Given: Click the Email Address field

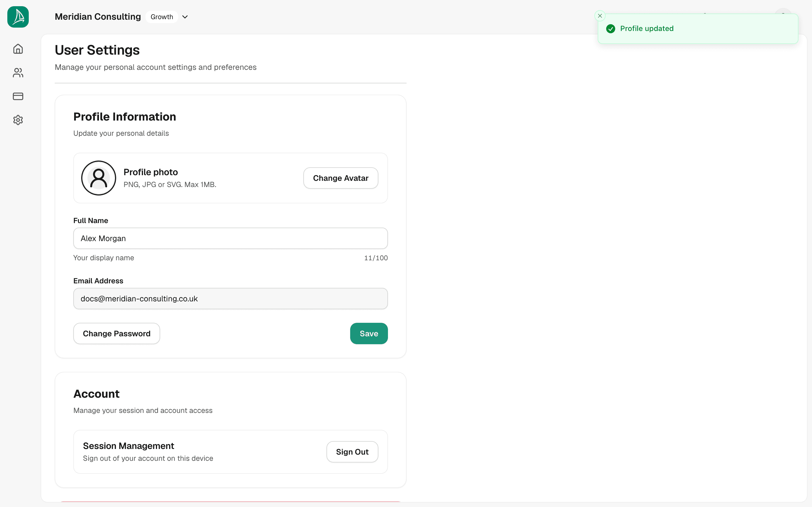Looking at the screenshot, I should 231,299.
